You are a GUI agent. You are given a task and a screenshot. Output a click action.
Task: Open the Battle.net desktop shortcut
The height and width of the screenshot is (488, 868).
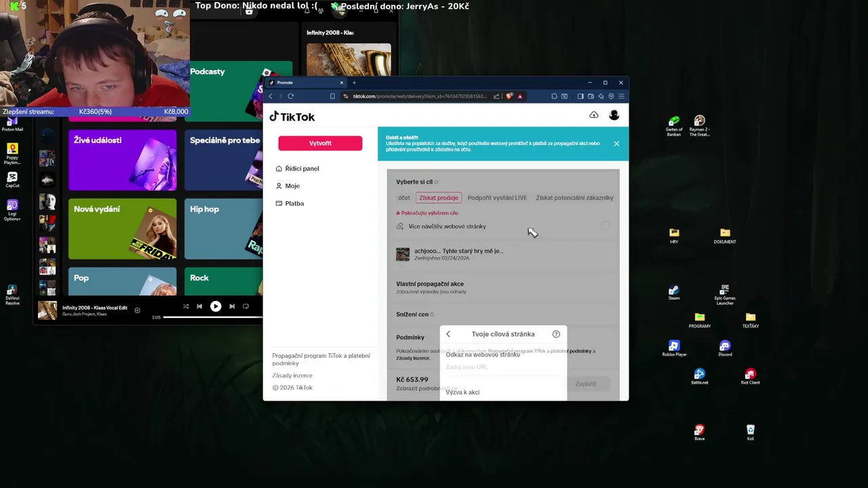tap(700, 377)
